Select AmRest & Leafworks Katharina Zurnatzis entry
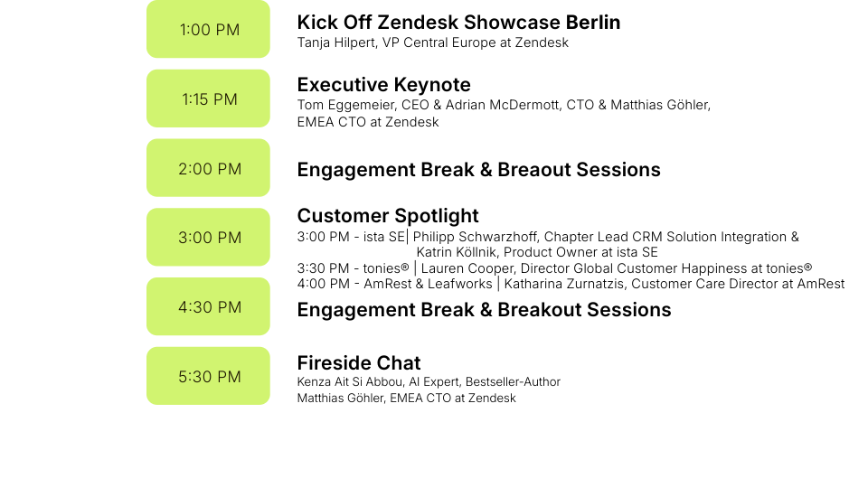The width and height of the screenshot is (868, 488). click(571, 284)
